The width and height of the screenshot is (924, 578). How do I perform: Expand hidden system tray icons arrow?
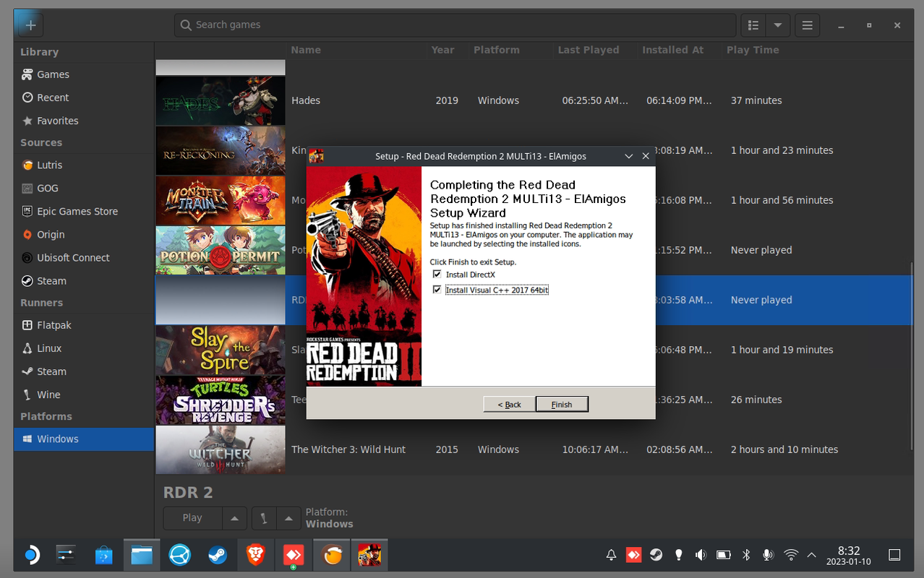(x=811, y=555)
